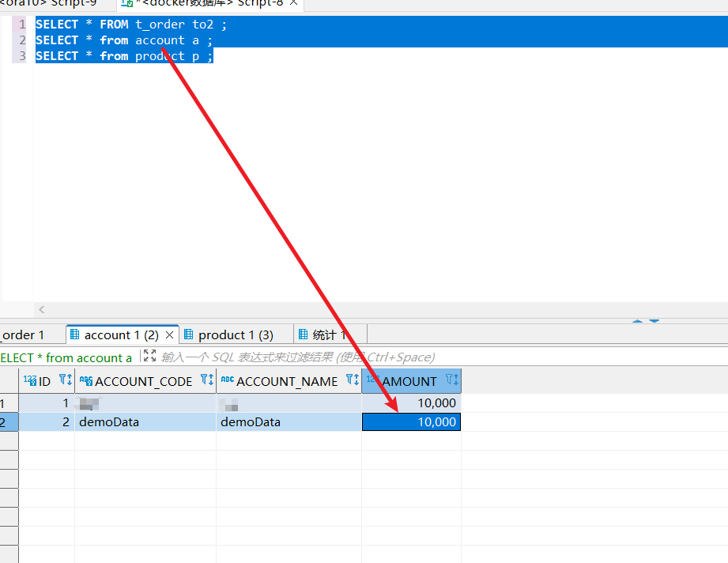Click the filter/sort icon on ID column
This screenshot has height=563, width=728.
66,380
